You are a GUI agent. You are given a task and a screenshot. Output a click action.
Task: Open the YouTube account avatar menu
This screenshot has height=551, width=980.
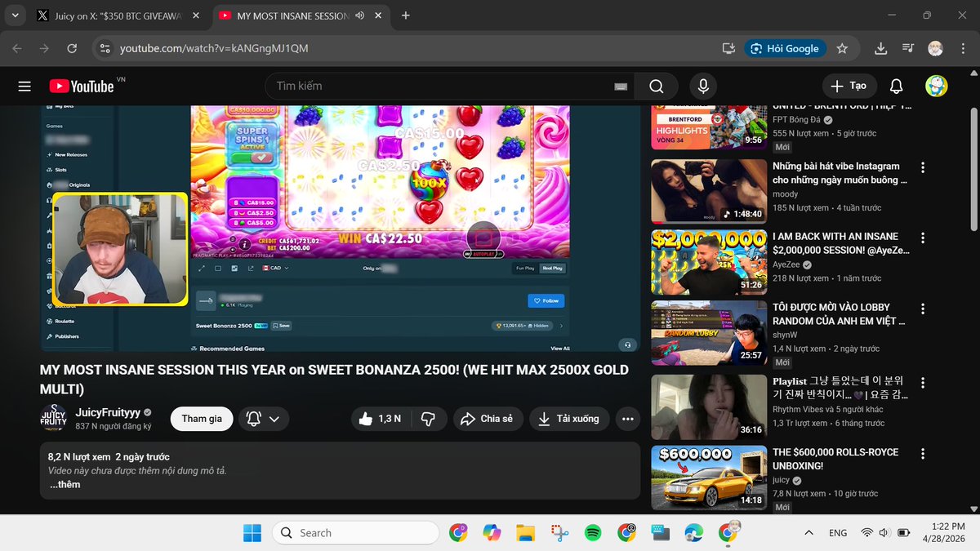936,86
